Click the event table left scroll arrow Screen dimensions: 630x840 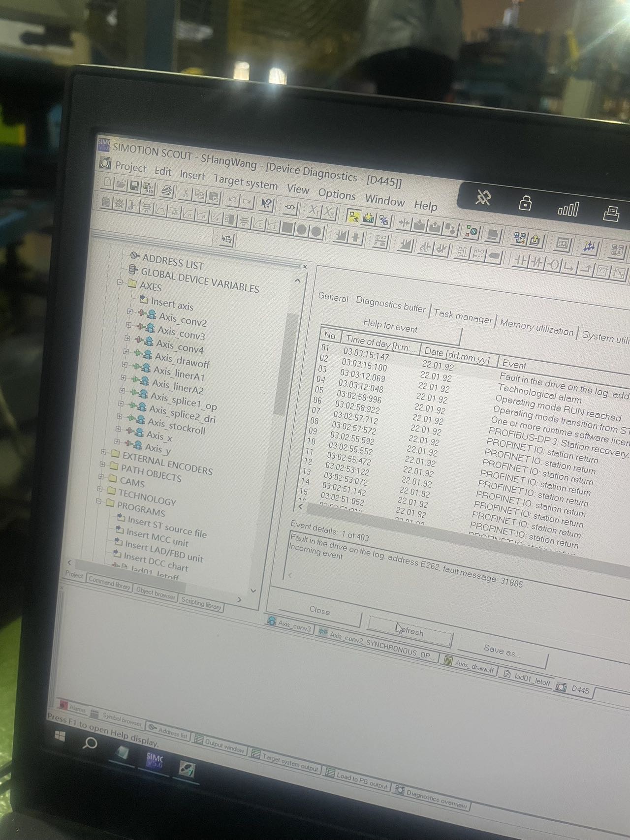(x=301, y=506)
